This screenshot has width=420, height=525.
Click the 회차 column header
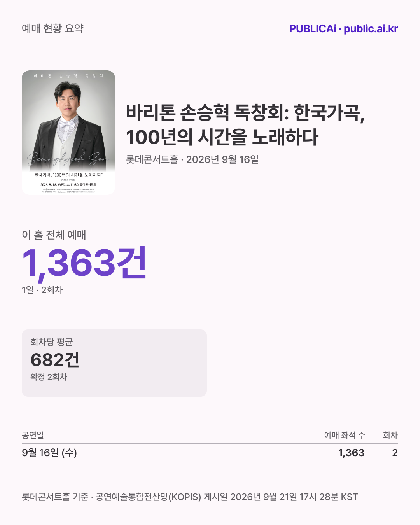click(x=390, y=435)
